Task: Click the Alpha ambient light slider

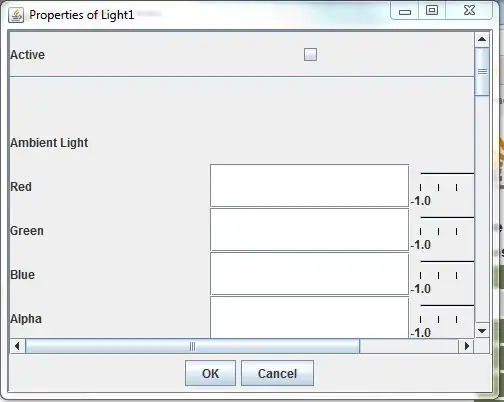Action: (442, 317)
